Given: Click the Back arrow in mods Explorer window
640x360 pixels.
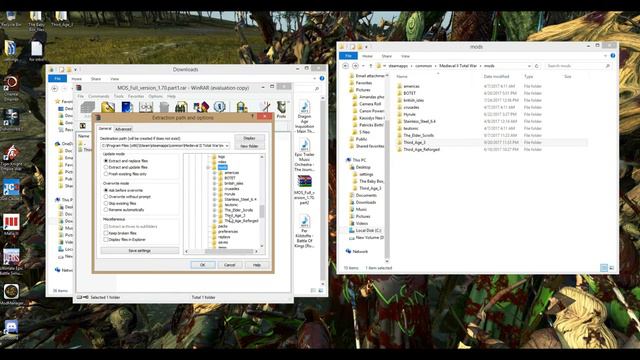Looking at the screenshot, I should [346, 66].
